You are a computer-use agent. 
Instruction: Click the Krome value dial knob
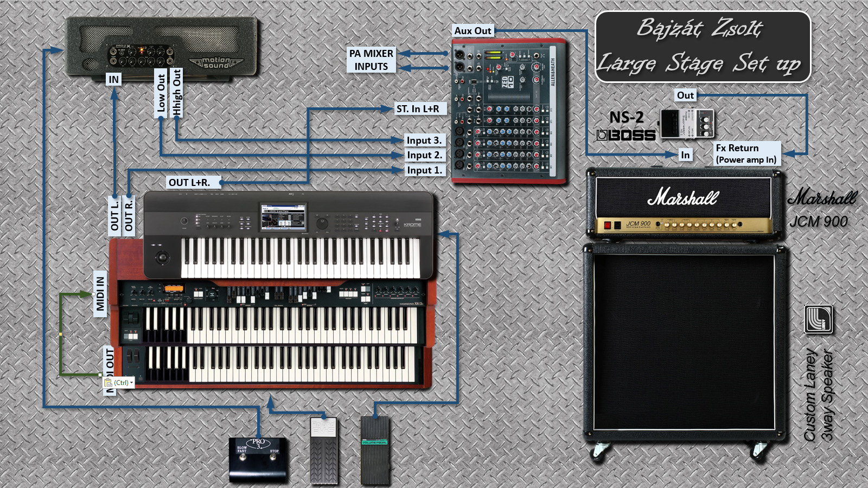tap(322, 223)
